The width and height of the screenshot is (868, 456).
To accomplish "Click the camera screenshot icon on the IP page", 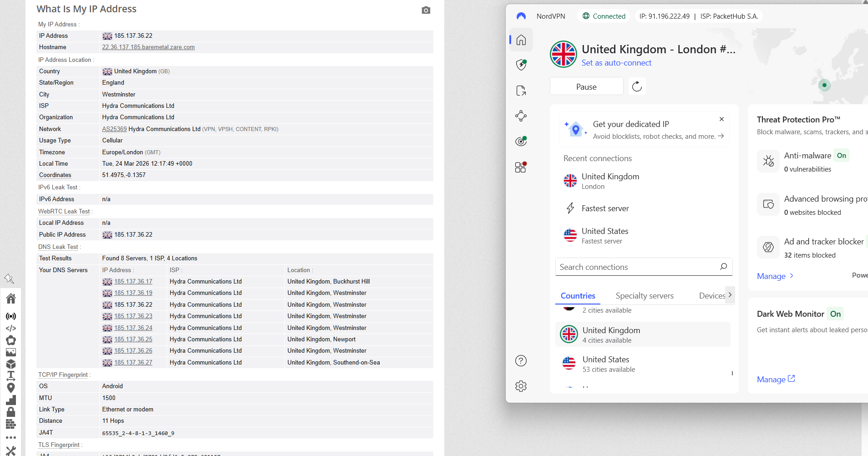I will point(425,10).
